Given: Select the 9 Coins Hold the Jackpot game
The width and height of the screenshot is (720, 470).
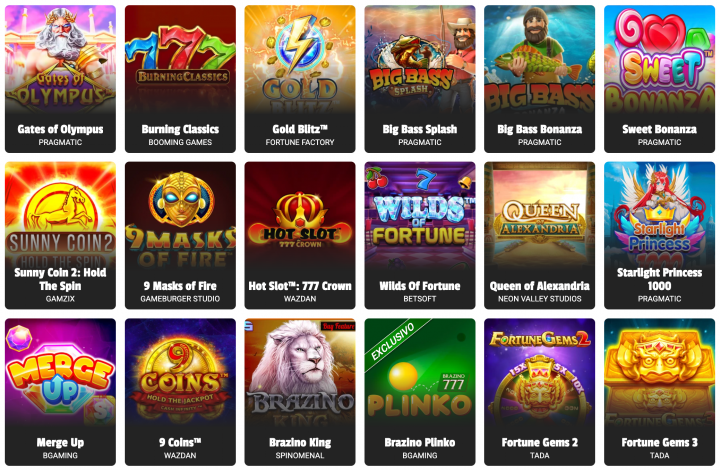Looking at the screenshot, I should click(180, 392).
